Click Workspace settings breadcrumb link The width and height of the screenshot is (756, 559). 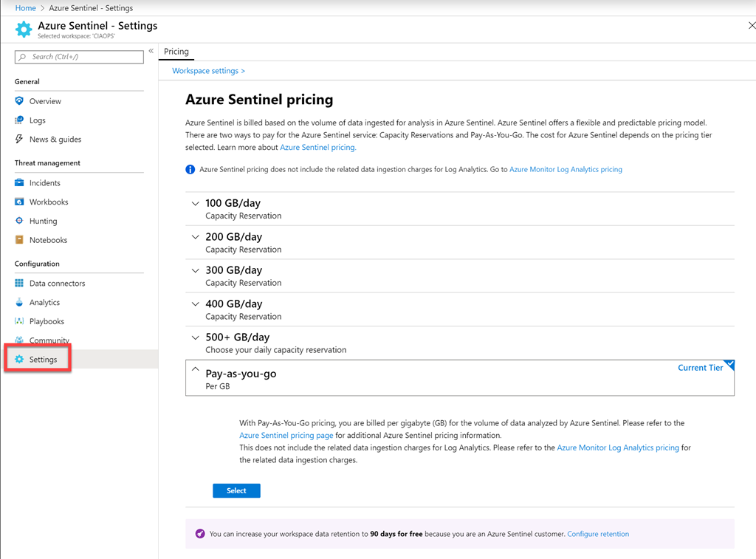tap(208, 71)
